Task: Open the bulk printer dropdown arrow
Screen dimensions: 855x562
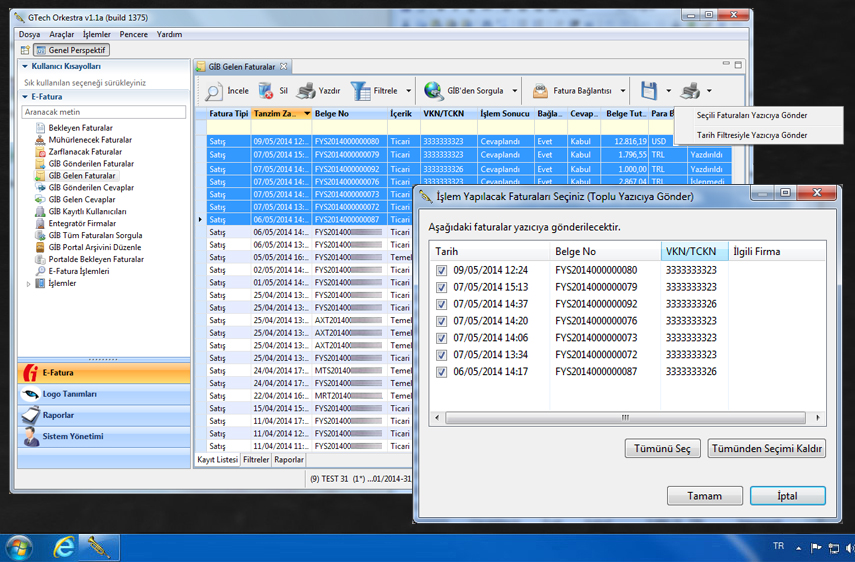Action: [709, 91]
